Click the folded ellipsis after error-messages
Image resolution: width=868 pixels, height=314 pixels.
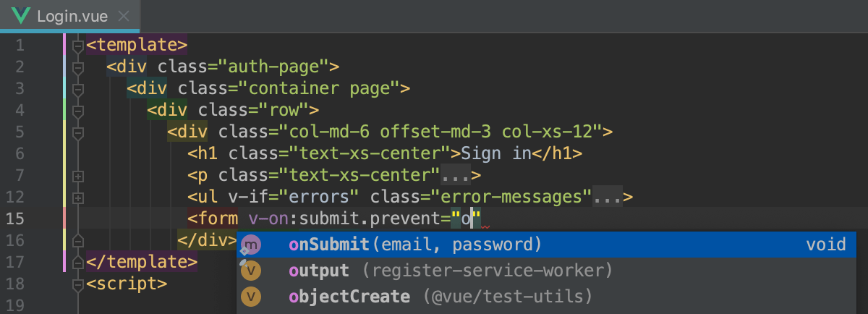coord(608,197)
